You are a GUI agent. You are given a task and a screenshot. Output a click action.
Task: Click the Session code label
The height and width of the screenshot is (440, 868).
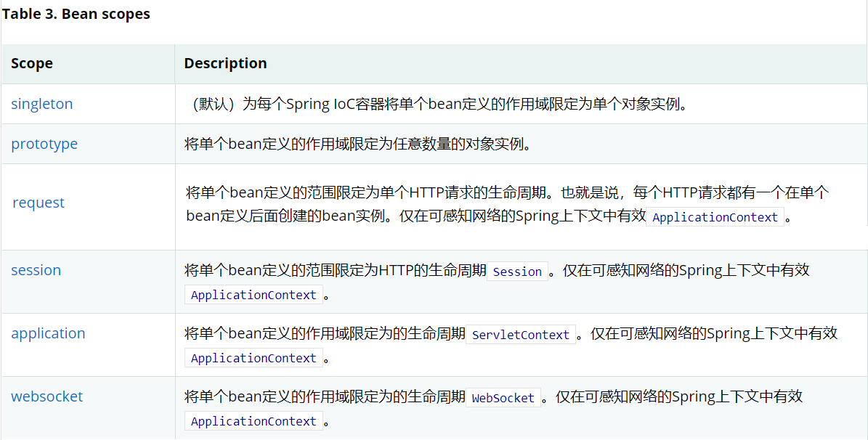click(x=517, y=272)
